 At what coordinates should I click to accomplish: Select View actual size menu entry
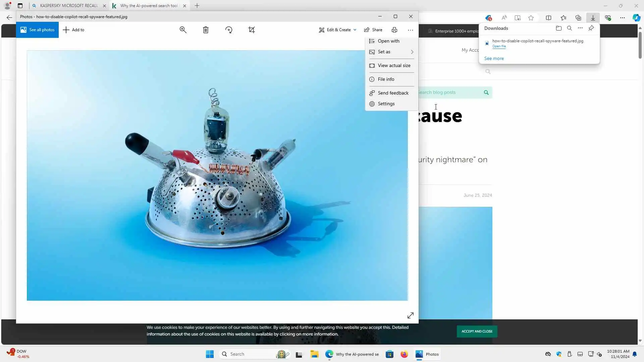click(394, 65)
